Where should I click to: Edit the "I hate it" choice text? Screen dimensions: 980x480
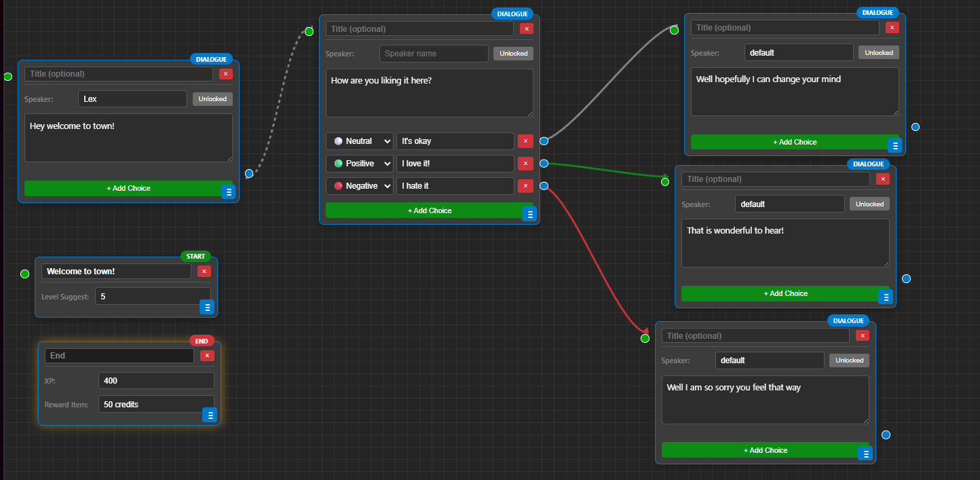[x=455, y=186]
